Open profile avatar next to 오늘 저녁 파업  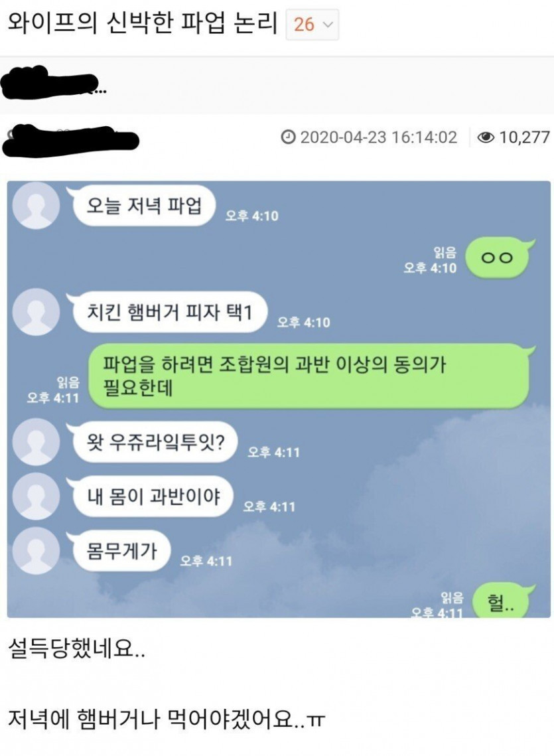(36, 206)
